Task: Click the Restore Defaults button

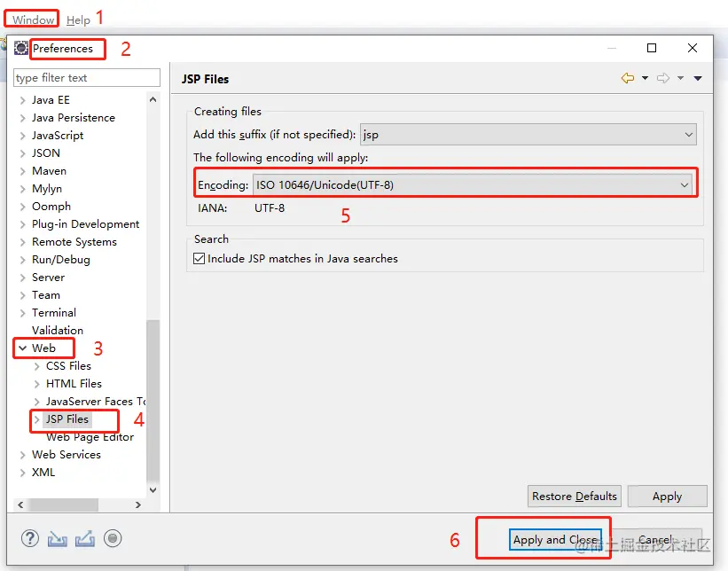Action: [x=575, y=497]
